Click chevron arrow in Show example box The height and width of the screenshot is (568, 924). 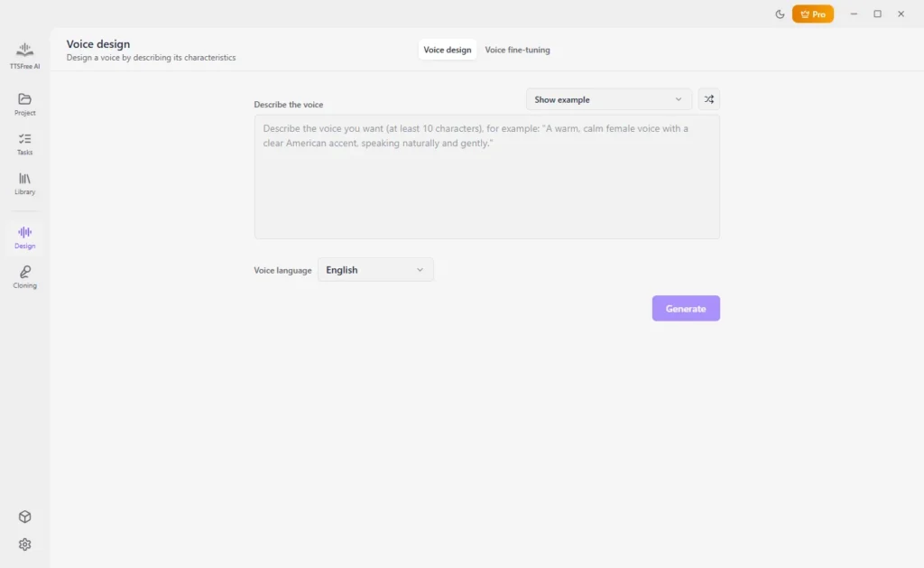(x=679, y=99)
